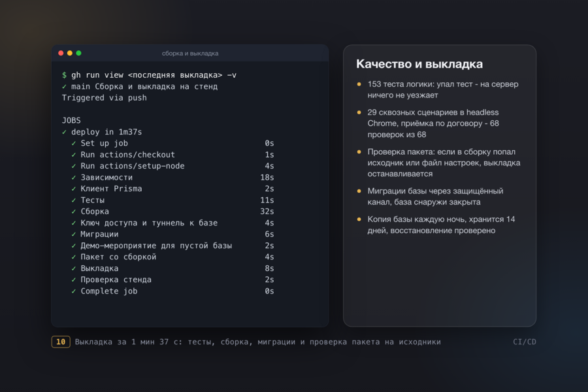The height and width of the screenshot is (392, 588).
Task: Click the 'JOBS' header in the terminal
Action: [71, 120]
